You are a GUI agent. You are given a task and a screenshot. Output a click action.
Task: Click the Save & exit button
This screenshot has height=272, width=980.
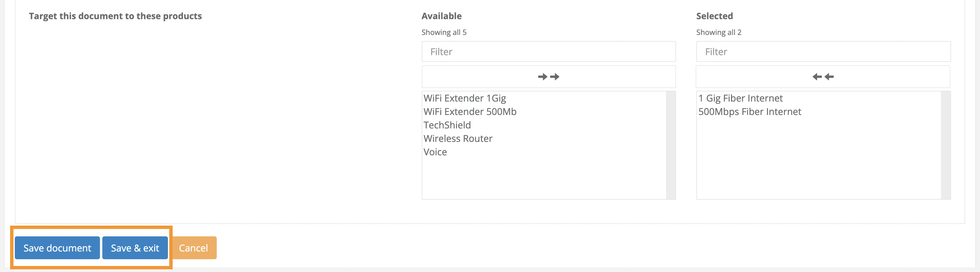coord(135,248)
